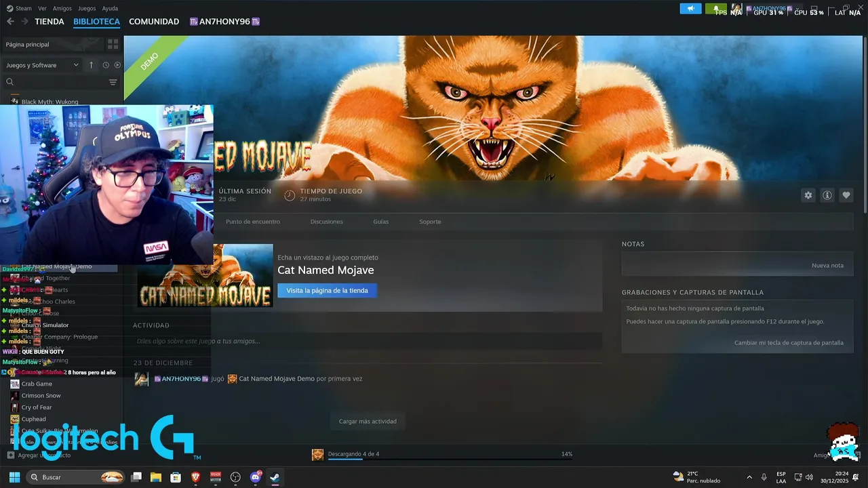Click the library search magnifier icon

click(x=10, y=82)
